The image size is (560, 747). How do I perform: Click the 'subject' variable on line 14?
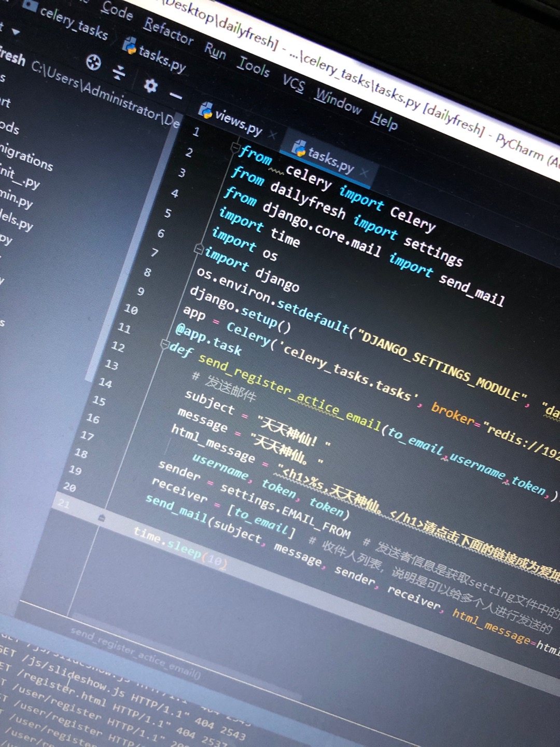(209, 402)
